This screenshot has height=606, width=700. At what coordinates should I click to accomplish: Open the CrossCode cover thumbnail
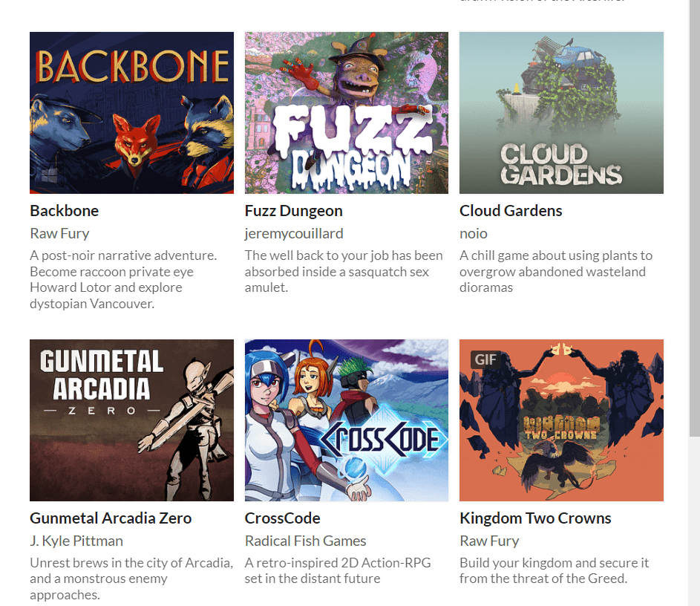point(347,420)
